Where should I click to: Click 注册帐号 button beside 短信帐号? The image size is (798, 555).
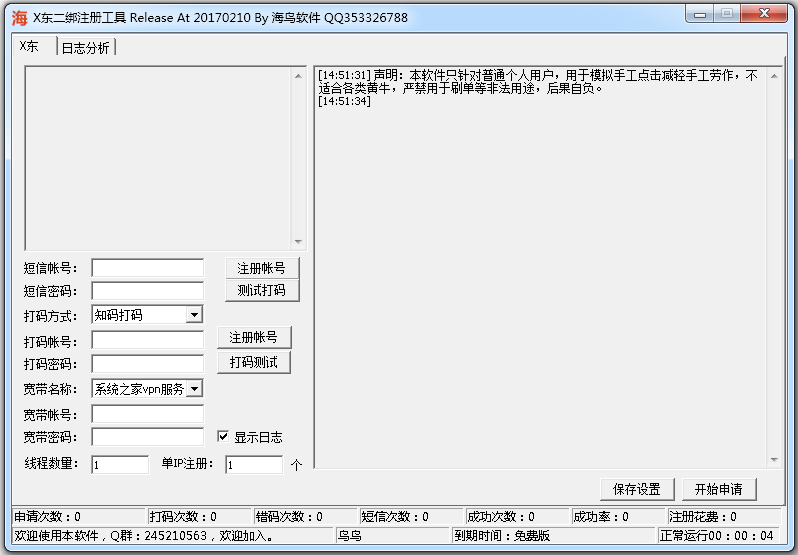point(261,268)
